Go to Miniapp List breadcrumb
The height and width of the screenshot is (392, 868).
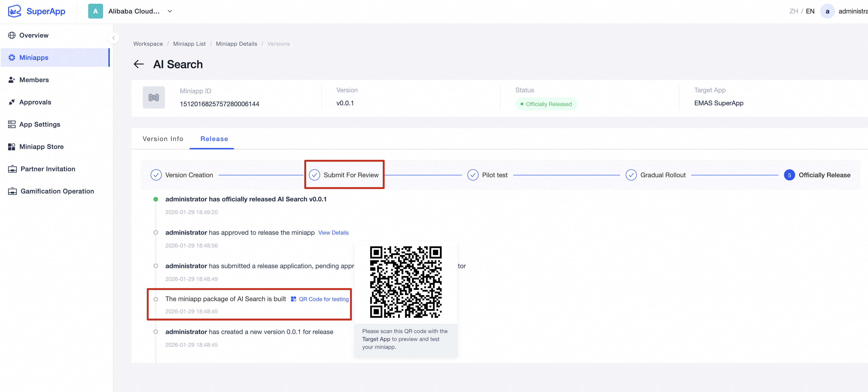[x=189, y=44]
